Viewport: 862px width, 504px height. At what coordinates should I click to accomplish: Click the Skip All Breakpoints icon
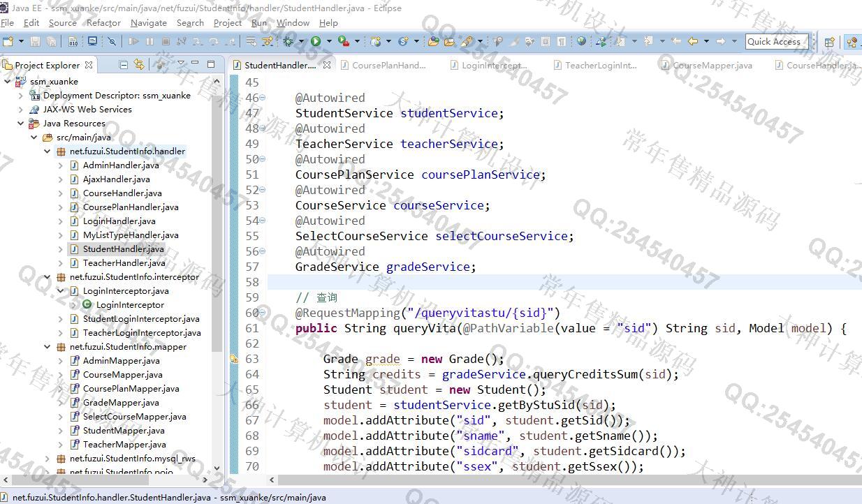(x=112, y=42)
